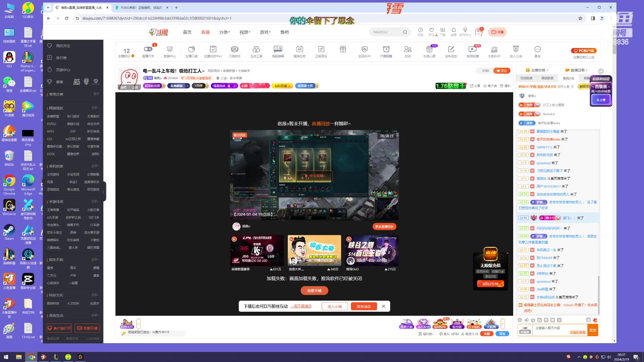The width and height of the screenshot is (644, 362).
Task: Open 消息 bell notifications icon
Action: pos(454,30)
